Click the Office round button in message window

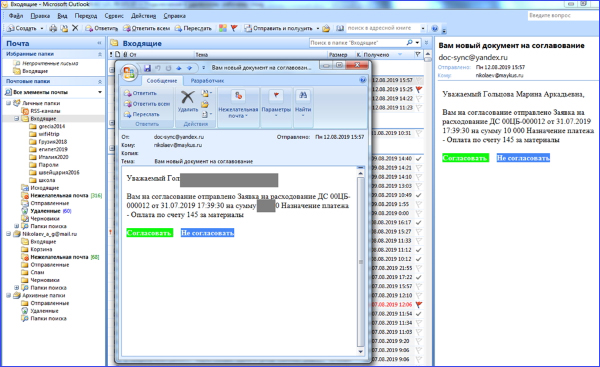pyautogui.click(x=129, y=72)
